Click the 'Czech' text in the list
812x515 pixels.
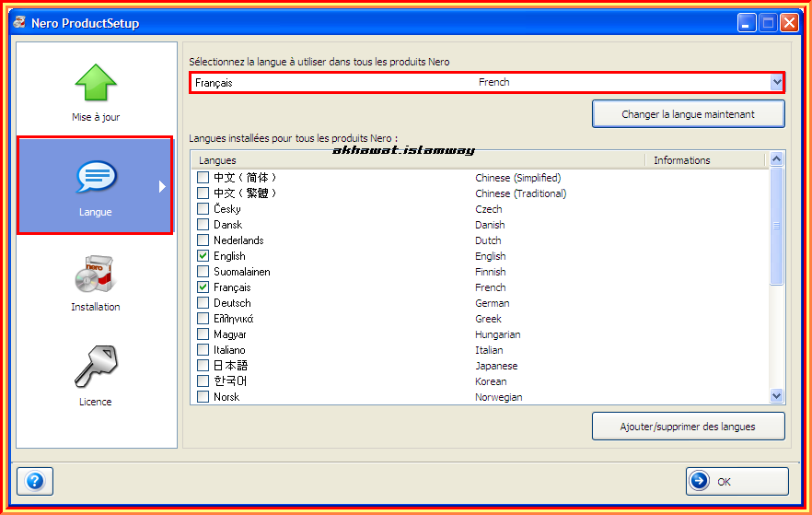pos(489,209)
